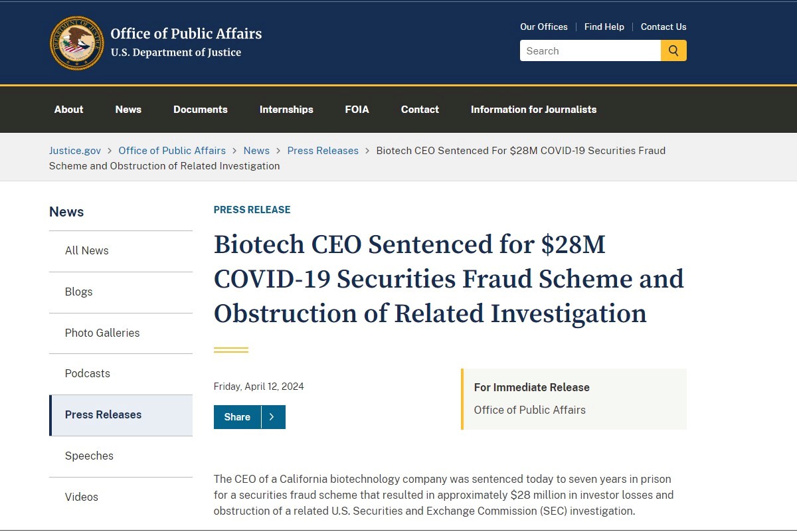The width and height of the screenshot is (797, 532).
Task: Open the News navigation menu
Action: [x=128, y=110]
